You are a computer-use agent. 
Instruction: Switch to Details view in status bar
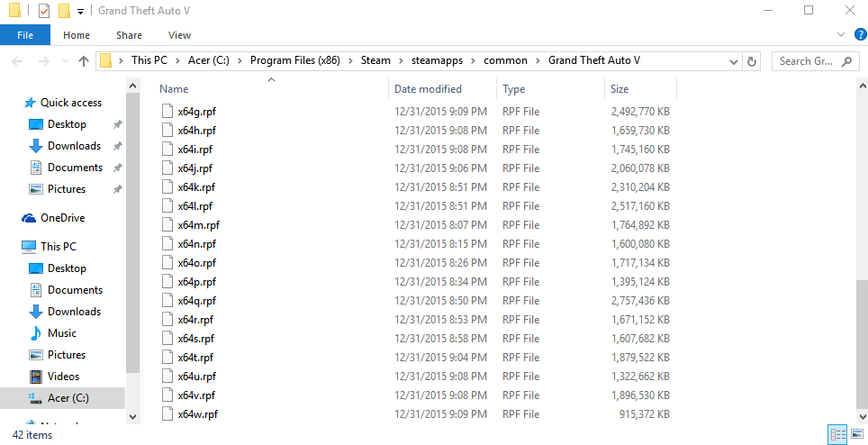coord(837,434)
